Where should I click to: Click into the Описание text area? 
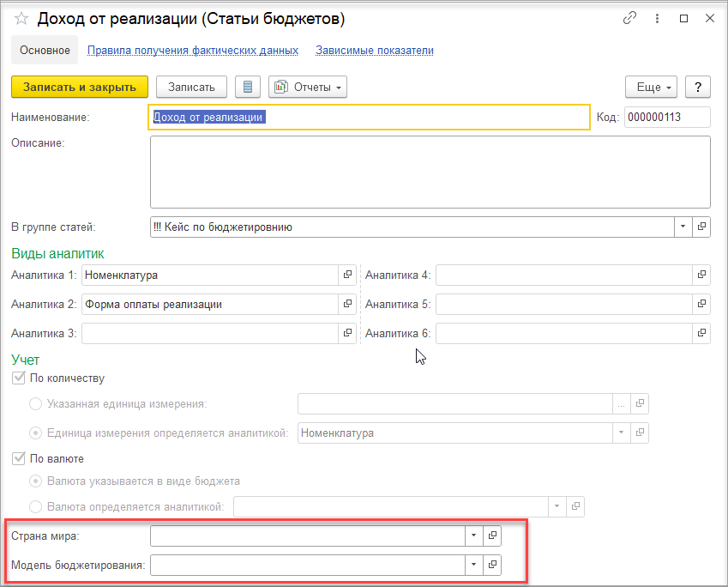tap(429, 172)
